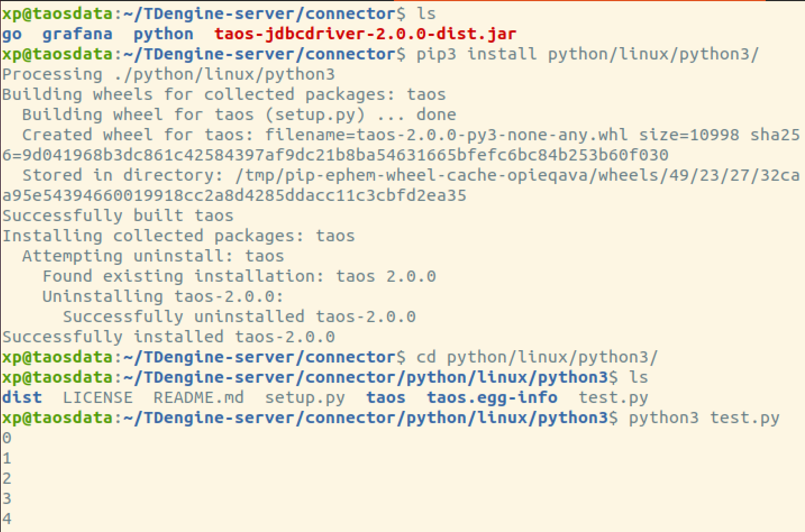805x532 pixels.
Task: Click the cd python/linux/python3/ command
Action: (539, 356)
